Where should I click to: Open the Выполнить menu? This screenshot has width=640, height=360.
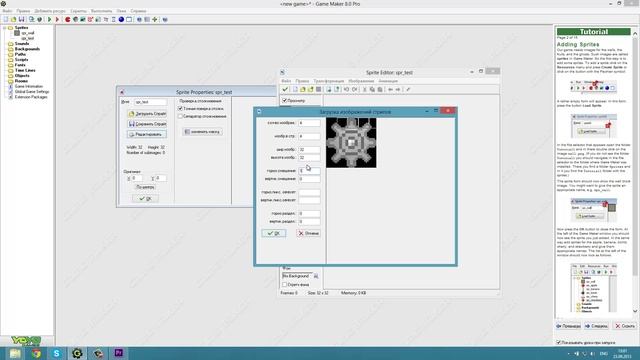101,11
